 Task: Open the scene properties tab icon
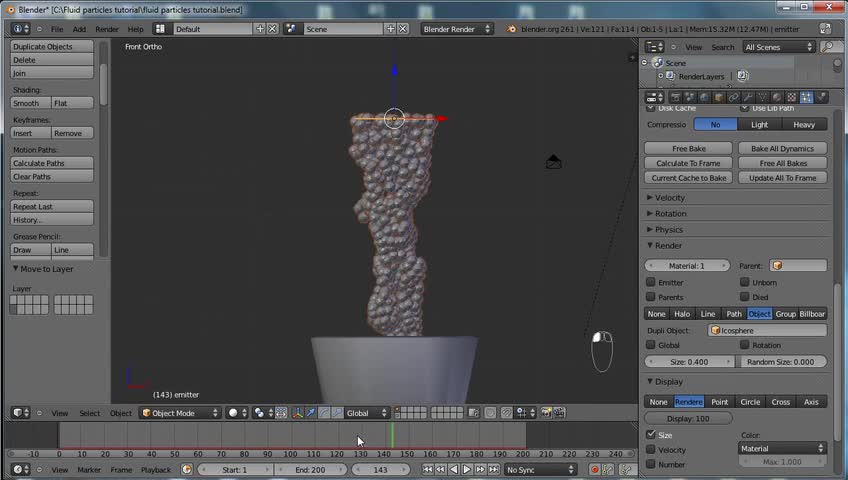click(690, 97)
